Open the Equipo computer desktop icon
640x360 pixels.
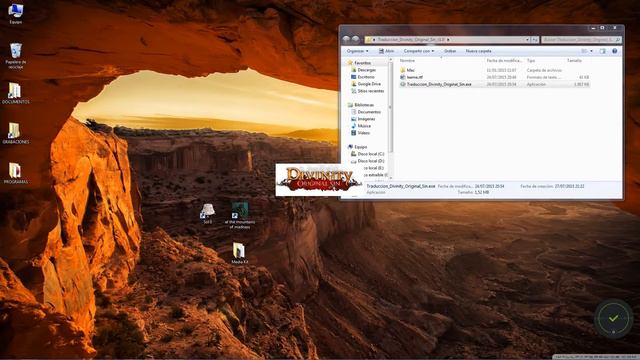point(16,14)
